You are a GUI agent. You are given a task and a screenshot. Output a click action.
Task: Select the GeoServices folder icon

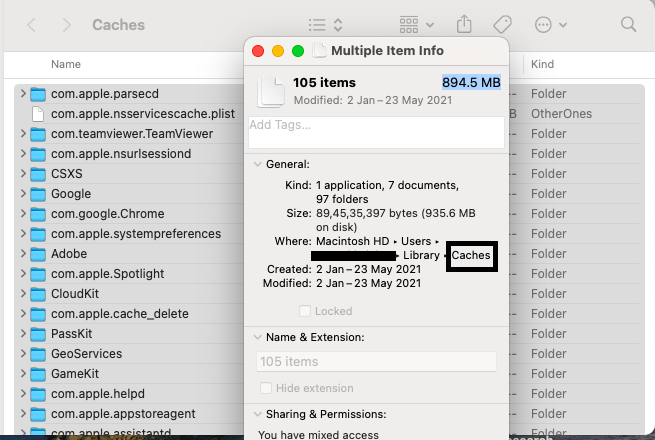click(x=38, y=354)
